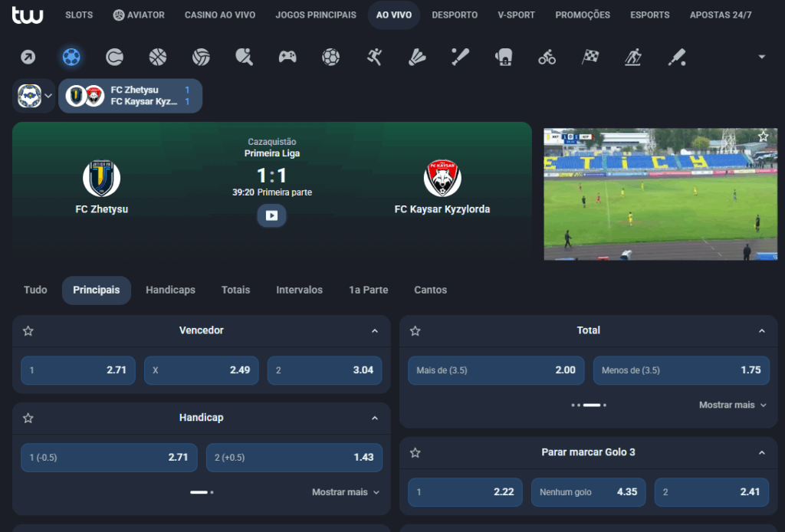Select the badminton shuttlecock icon

click(417, 57)
